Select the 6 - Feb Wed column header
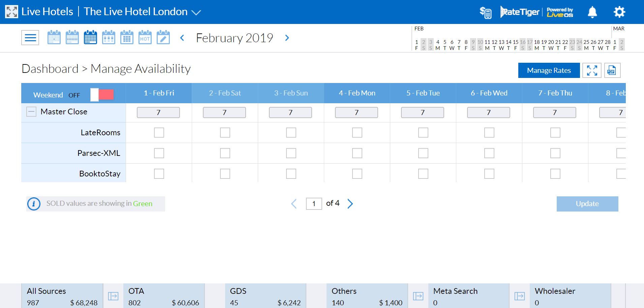 (489, 93)
